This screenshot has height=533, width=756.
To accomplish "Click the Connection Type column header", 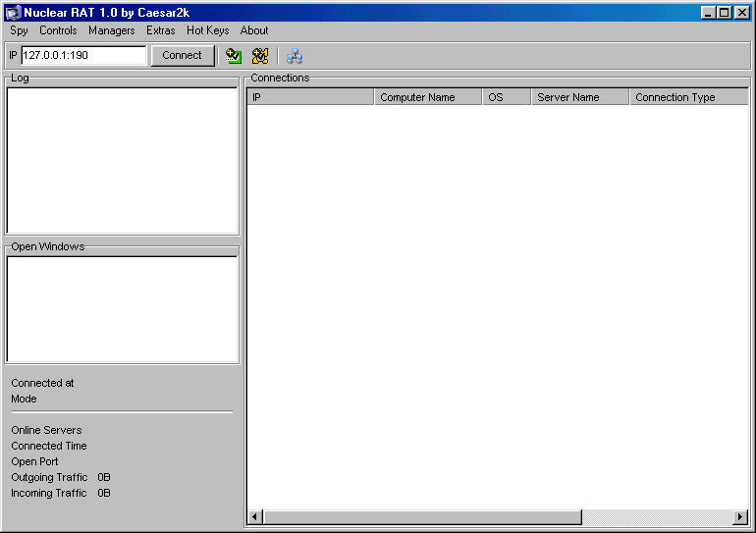I will [x=687, y=97].
